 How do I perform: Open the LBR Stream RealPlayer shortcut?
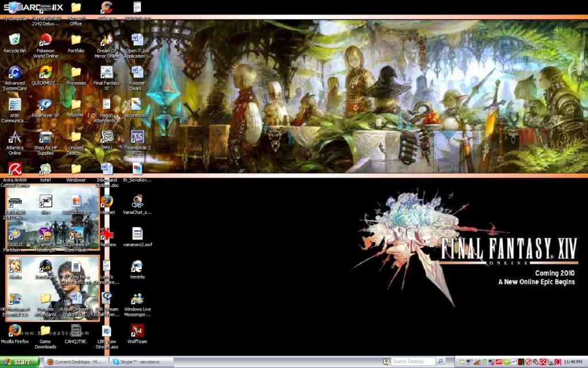(x=106, y=298)
